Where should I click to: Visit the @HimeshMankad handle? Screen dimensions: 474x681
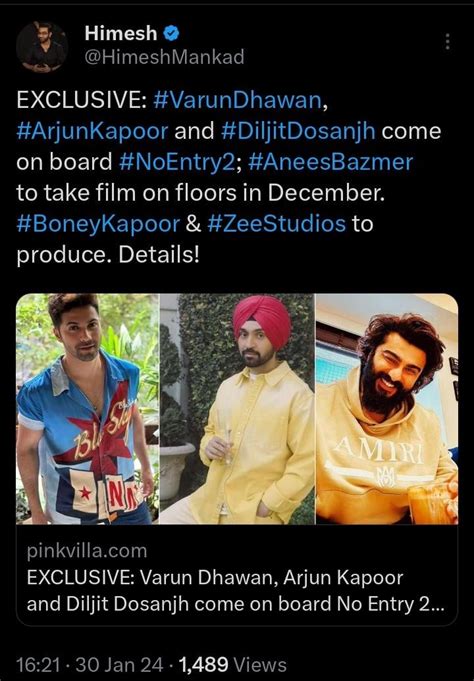[x=164, y=57]
